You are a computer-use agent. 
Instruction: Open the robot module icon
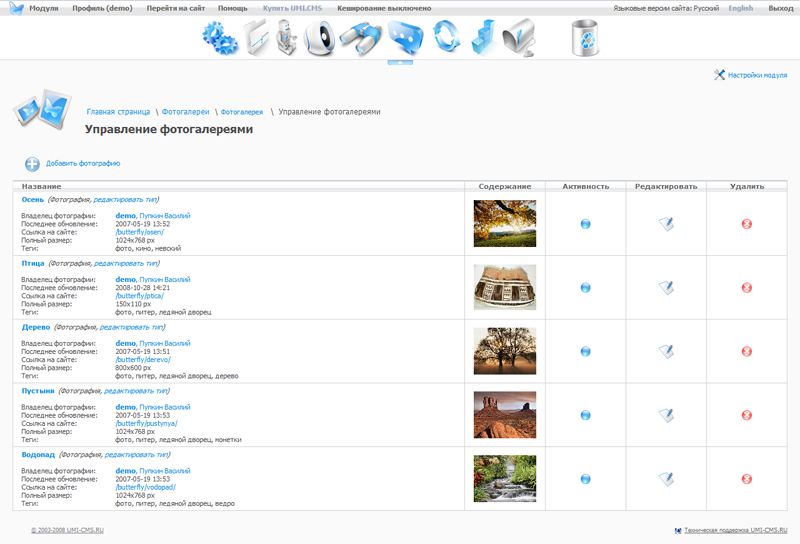(x=287, y=37)
